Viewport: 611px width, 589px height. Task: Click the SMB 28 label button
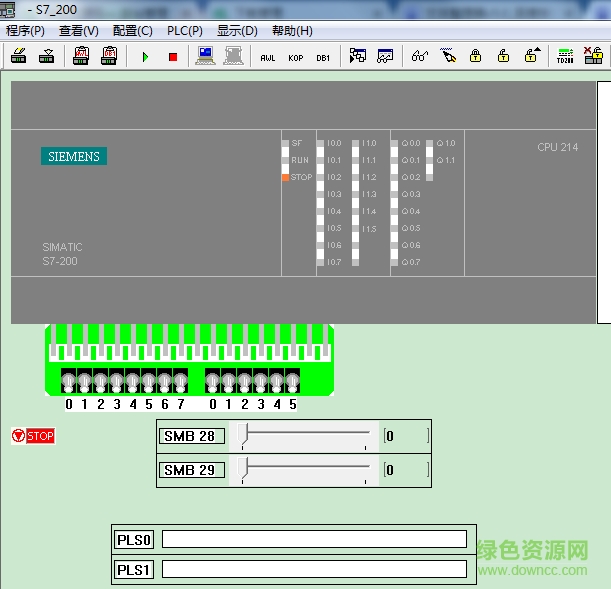pos(189,436)
